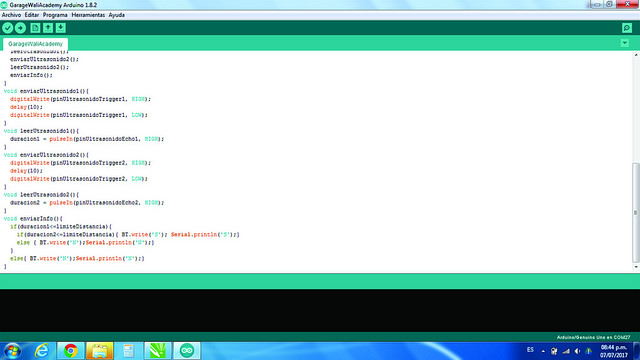Open the Calculator taskbar icon
Image resolution: width=640 pixels, height=360 pixels.
129,351
